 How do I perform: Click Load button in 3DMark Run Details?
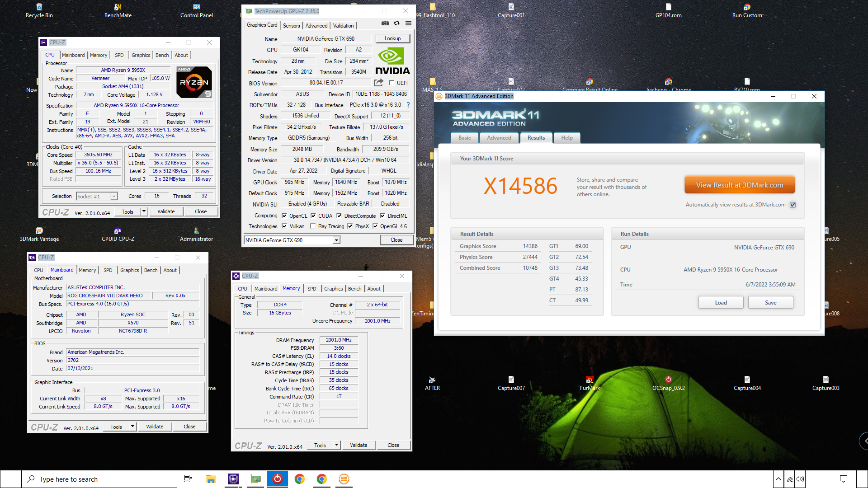721,303
